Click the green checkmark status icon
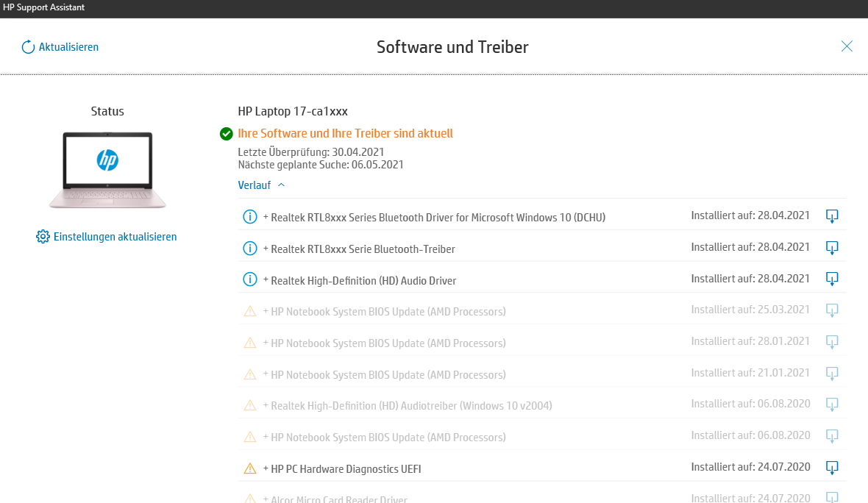The height and width of the screenshot is (503, 868). pyautogui.click(x=225, y=134)
